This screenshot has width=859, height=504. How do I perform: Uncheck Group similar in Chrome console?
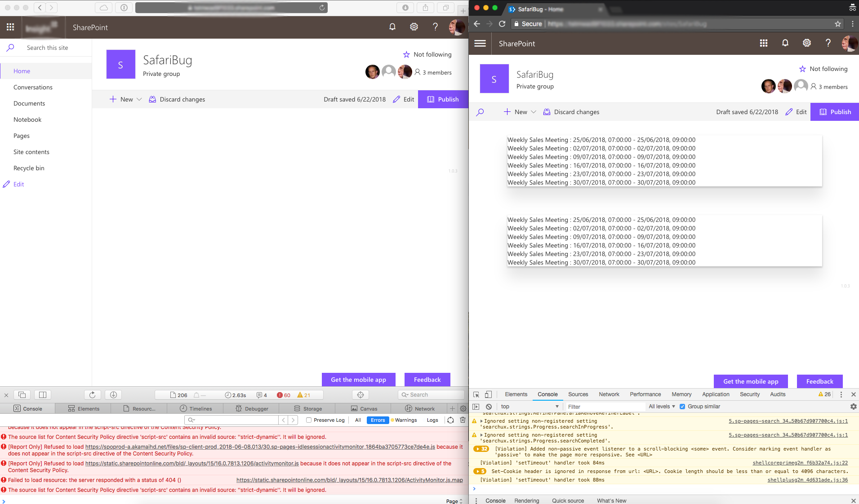682,407
